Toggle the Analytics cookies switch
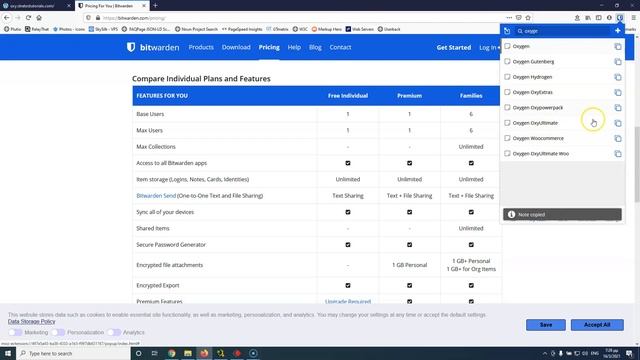 (x=114, y=333)
